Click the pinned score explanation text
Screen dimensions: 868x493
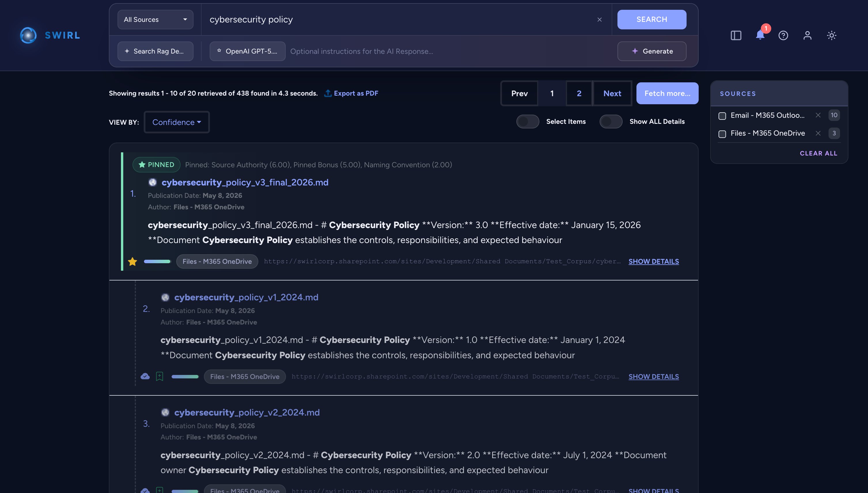point(318,164)
